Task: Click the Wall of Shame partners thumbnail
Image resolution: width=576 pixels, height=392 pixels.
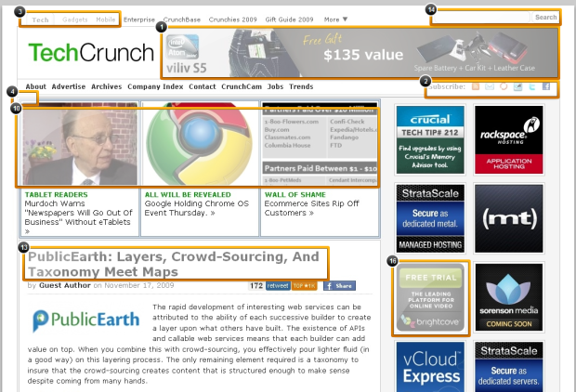Action: tap(320, 144)
